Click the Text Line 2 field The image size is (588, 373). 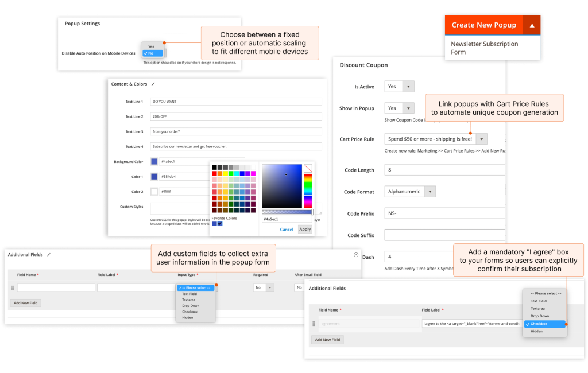click(x=236, y=116)
